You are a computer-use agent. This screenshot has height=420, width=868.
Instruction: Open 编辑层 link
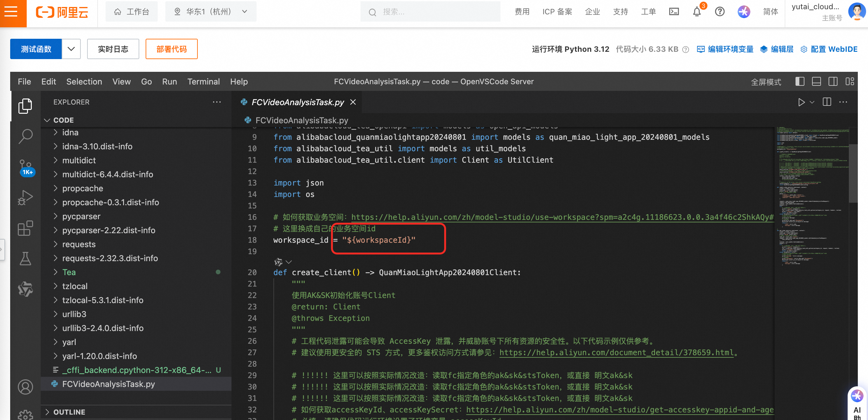777,49
